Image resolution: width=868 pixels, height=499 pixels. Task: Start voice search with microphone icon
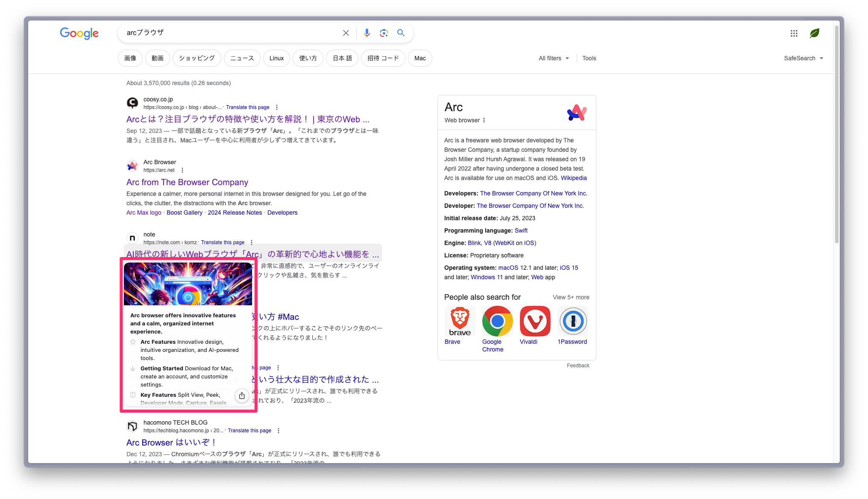coord(367,33)
